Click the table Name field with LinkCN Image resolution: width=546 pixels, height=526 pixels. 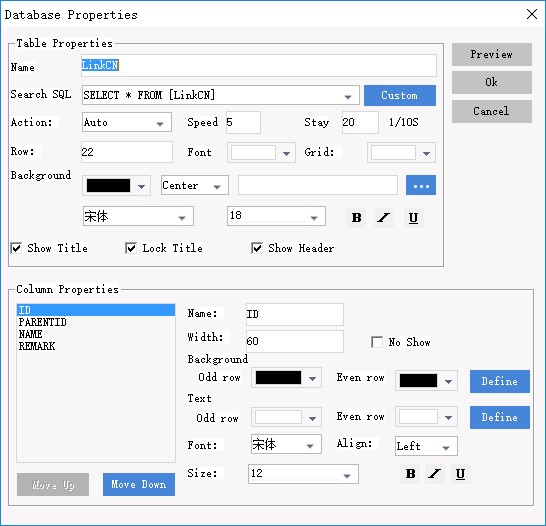tap(259, 65)
